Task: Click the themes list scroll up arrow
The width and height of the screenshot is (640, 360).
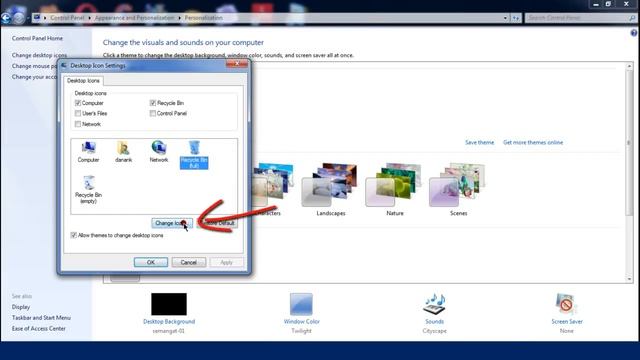Action: pyautogui.click(x=629, y=66)
